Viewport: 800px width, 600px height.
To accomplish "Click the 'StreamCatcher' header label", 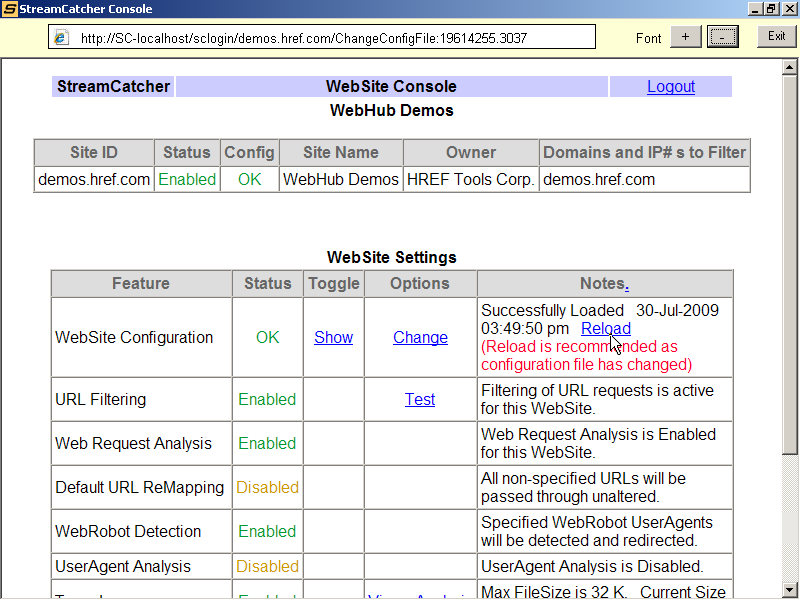I will (113, 86).
